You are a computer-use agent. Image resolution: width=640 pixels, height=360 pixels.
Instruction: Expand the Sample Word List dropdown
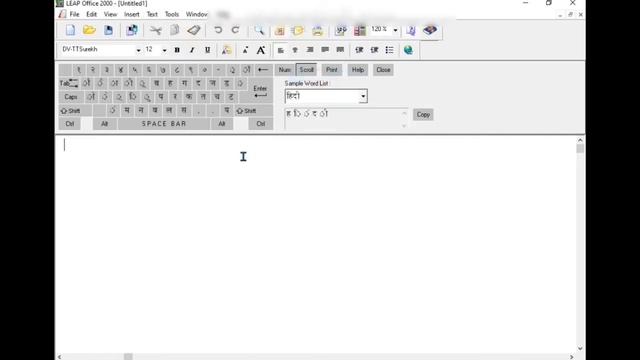(x=363, y=96)
